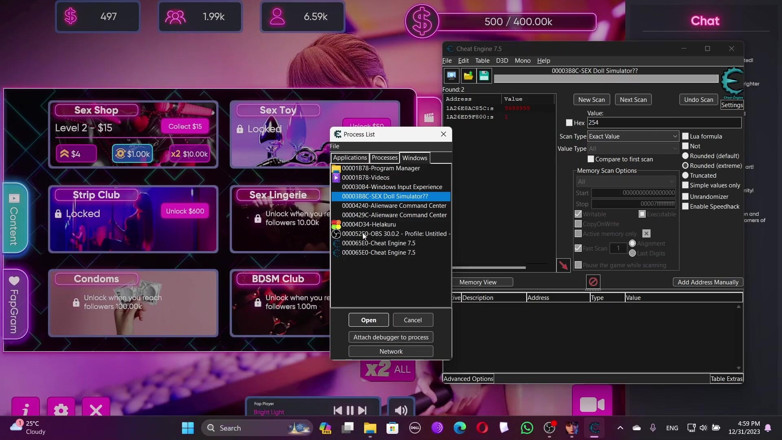Open Microsoft Edge from taskbar
The width and height of the screenshot is (782, 440).
[460, 428]
